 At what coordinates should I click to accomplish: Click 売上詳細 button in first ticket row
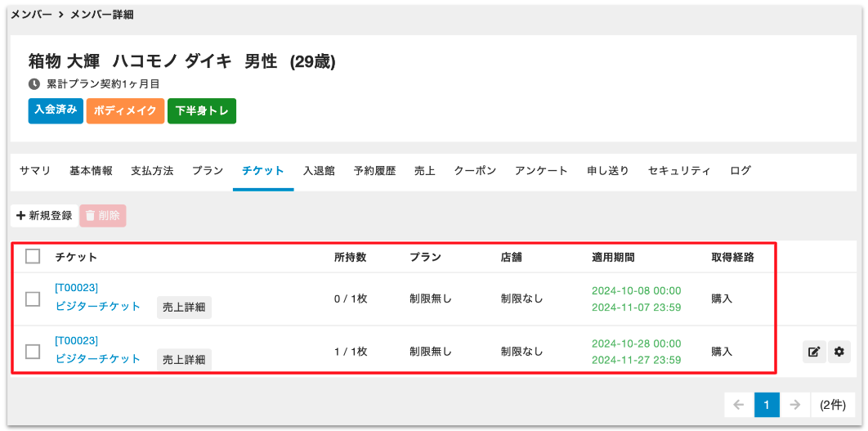point(184,308)
